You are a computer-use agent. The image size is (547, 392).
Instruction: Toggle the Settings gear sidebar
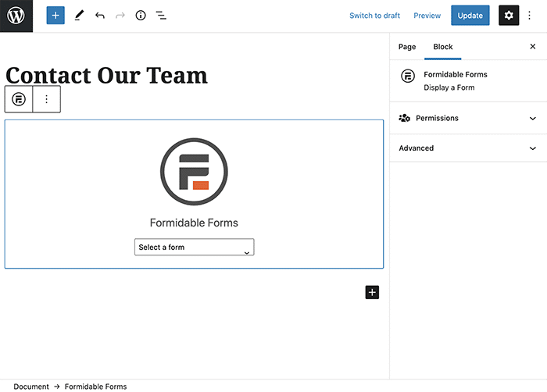click(x=509, y=16)
